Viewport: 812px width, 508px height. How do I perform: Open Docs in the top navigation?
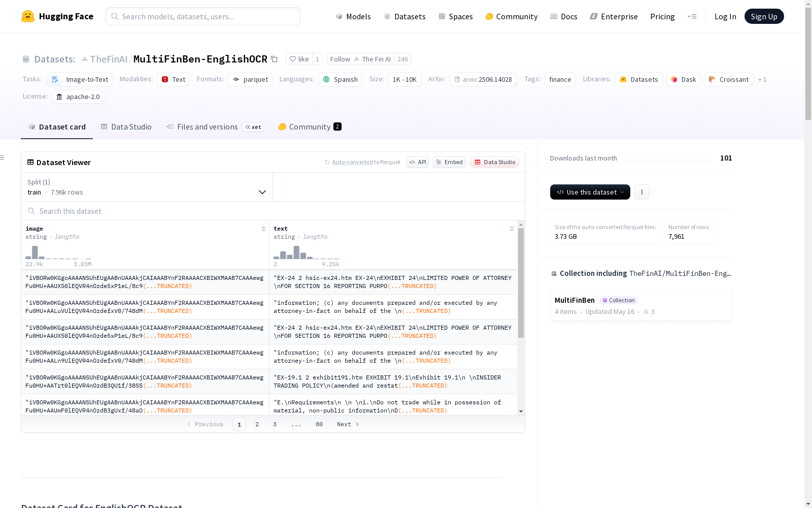click(x=564, y=16)
